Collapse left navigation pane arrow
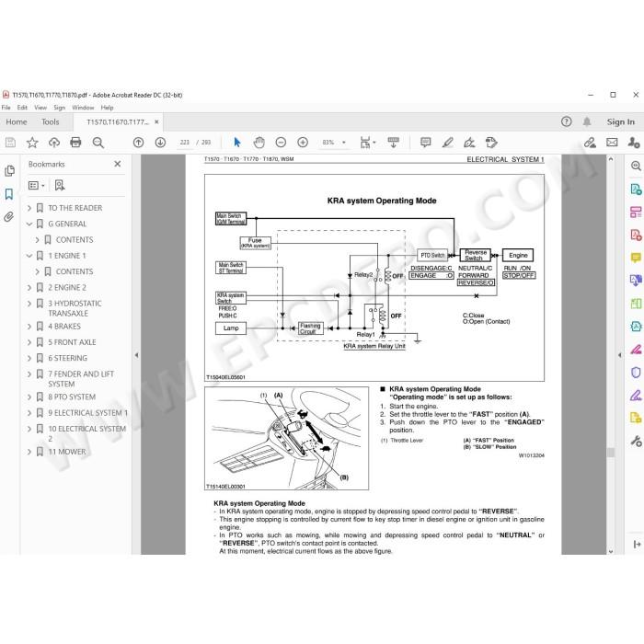 (136, 355)
